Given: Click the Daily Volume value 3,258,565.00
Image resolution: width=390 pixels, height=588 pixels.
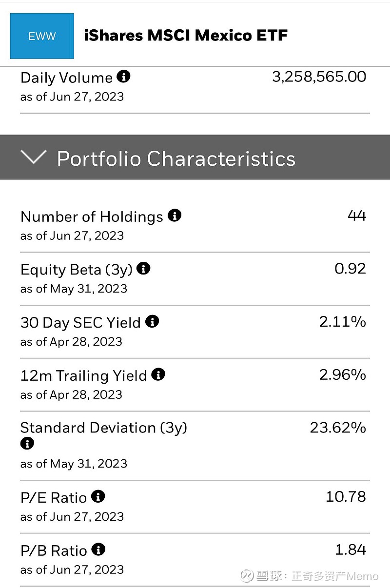Looking at the screenshot, I should 319,77.
